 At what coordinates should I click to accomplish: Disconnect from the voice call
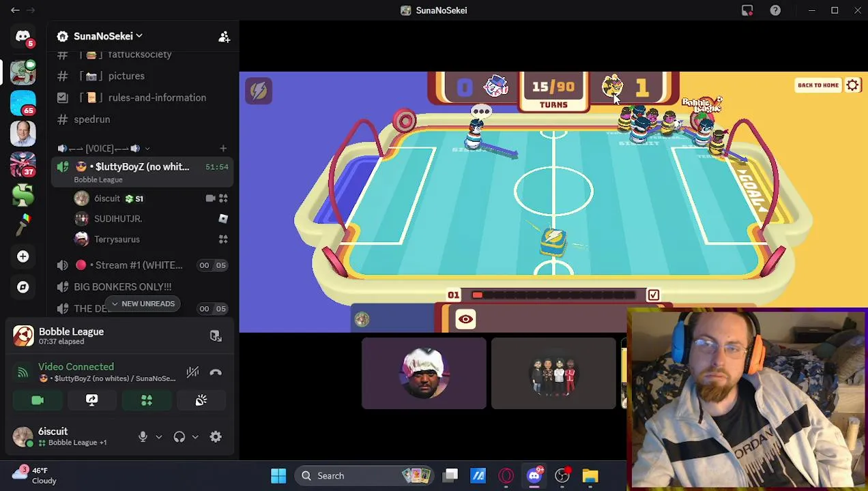tap(216, 372)
